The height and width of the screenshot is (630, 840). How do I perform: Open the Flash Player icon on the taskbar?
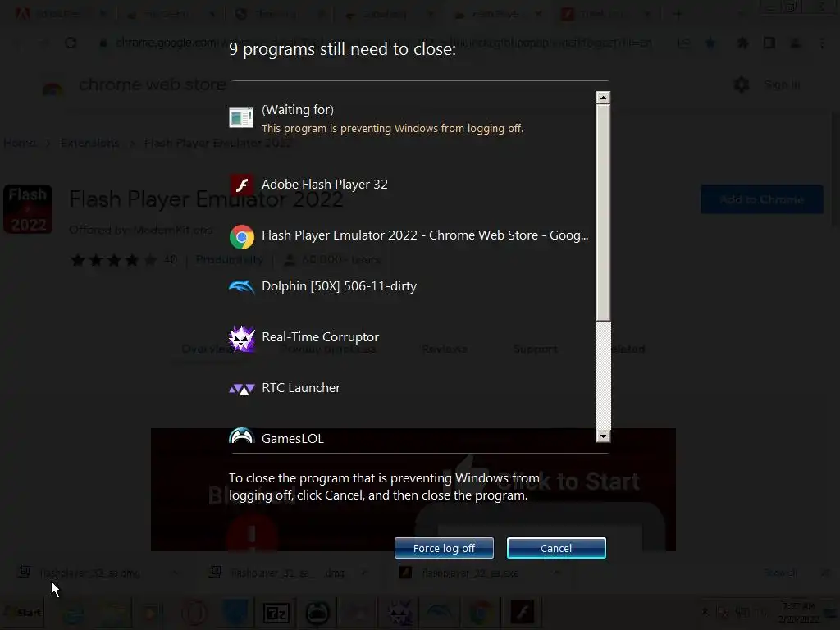(523, 613)
